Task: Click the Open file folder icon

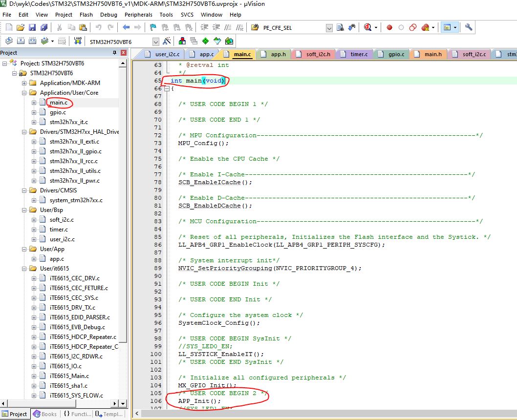Action: click(21, 28)
